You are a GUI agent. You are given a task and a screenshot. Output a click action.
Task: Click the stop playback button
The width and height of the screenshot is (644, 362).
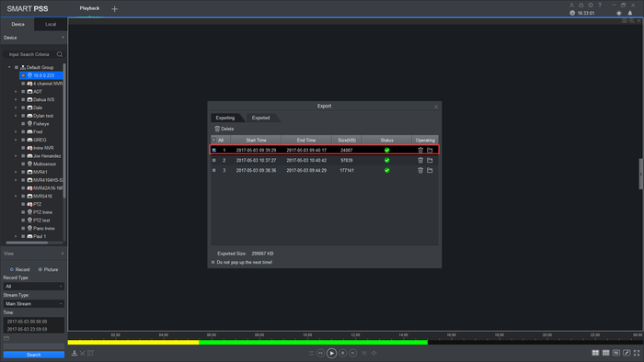click(x=342, y=353)
